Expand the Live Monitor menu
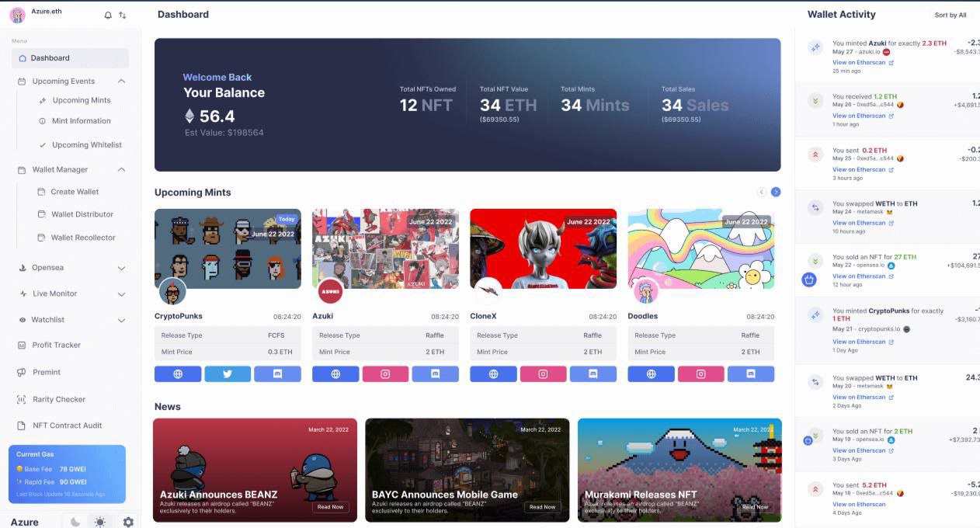The image size is (980, 528). pyautogui.click(x=121, y=294)
